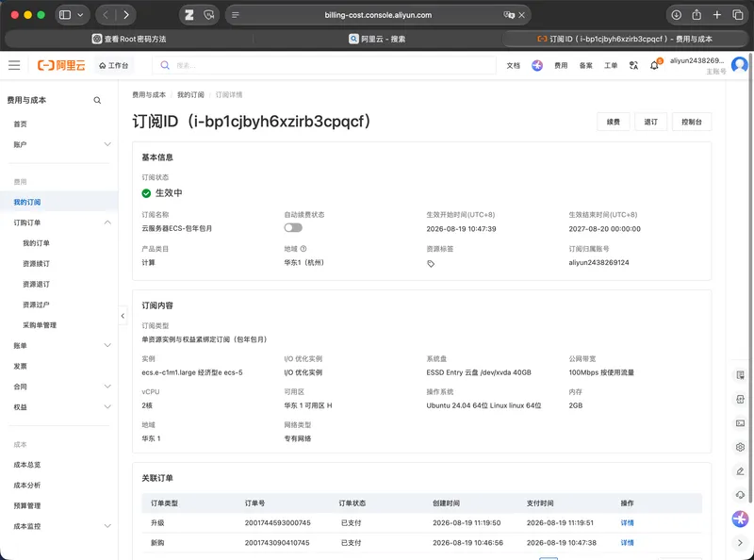Open 资源退订 in the sidebar
The height and width of the screenshot is (560, 754).
click(x=36, y=284)
